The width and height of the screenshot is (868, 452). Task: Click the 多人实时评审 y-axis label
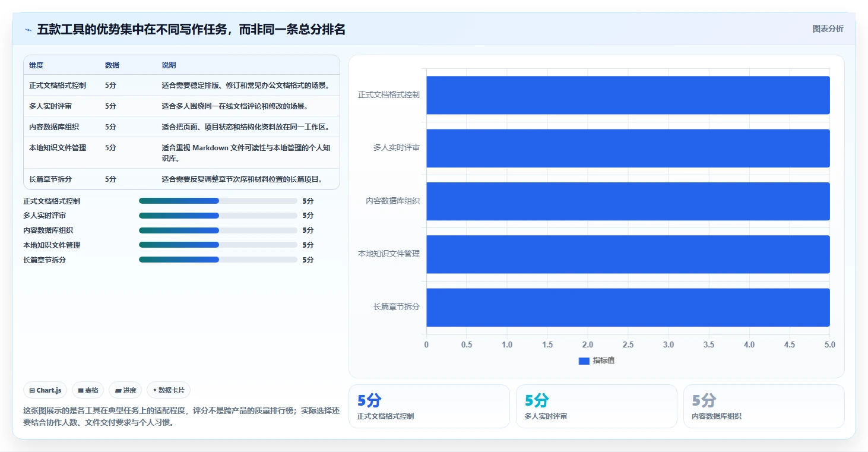tap(397, 147)
